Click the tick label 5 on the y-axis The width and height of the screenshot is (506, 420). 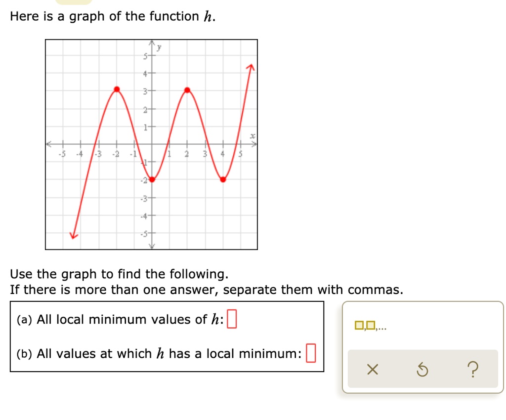(x=145, y=56)
